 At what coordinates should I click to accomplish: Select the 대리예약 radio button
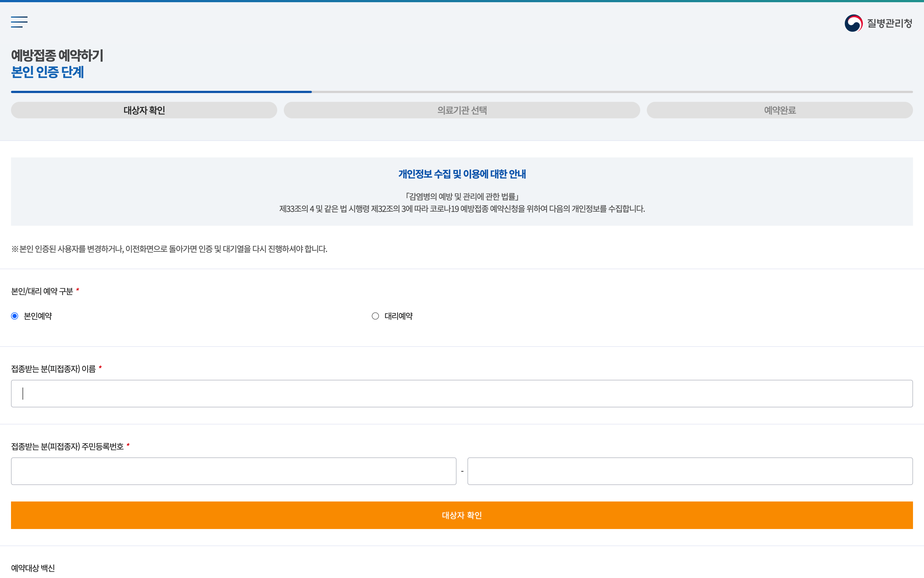tap(375, 316)
